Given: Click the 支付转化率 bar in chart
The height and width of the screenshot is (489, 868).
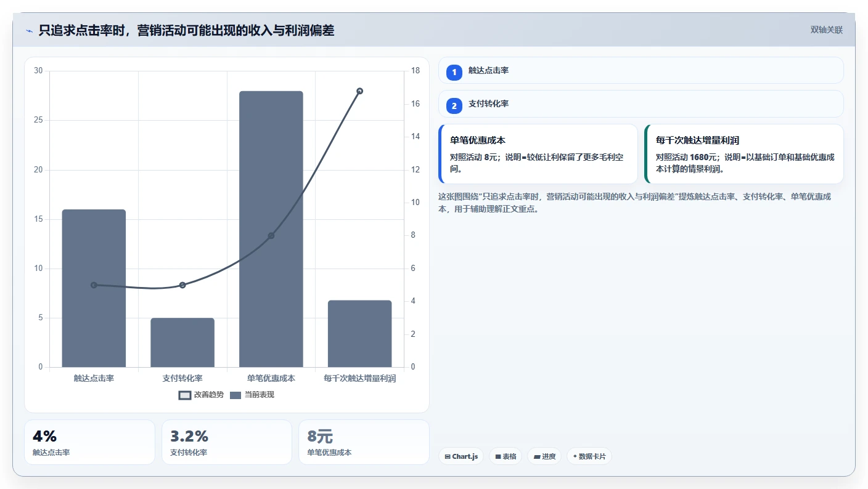Looking at the screenshot, I should pos(182,342).
